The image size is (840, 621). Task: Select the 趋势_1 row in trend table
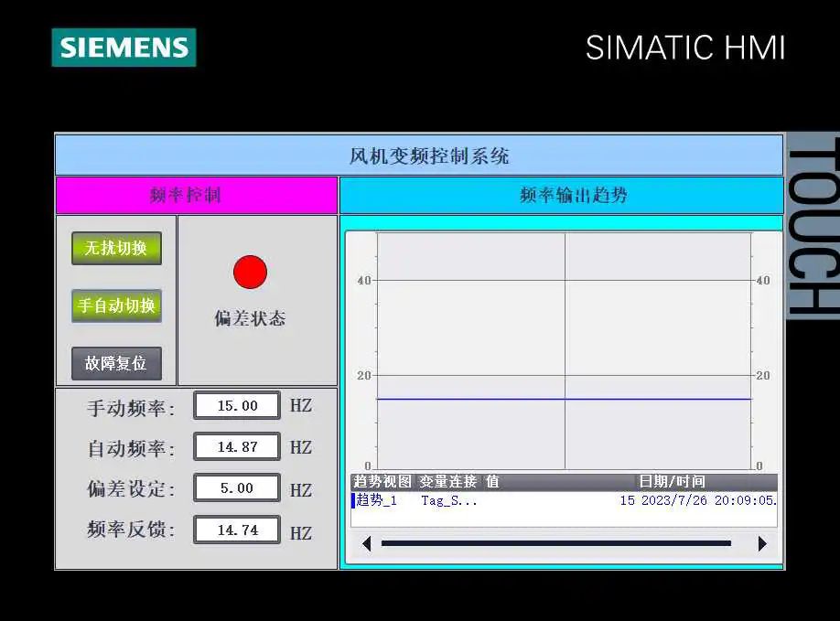[564, 500]
